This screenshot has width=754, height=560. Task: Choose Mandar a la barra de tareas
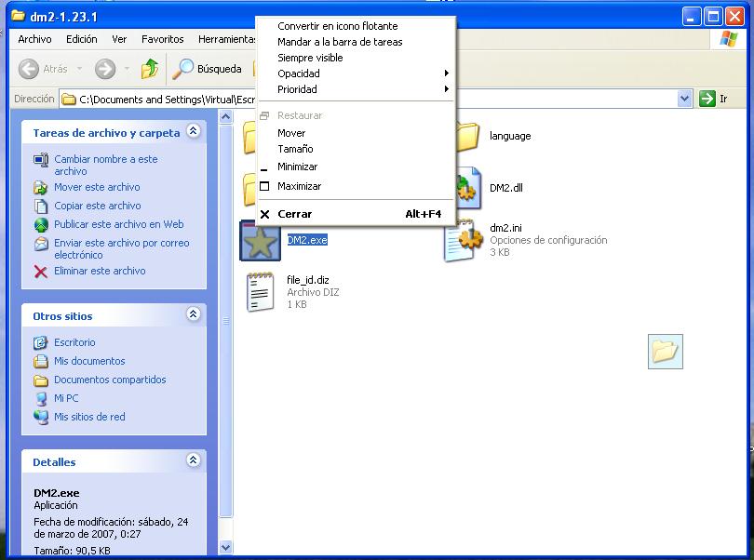point(357,42)
